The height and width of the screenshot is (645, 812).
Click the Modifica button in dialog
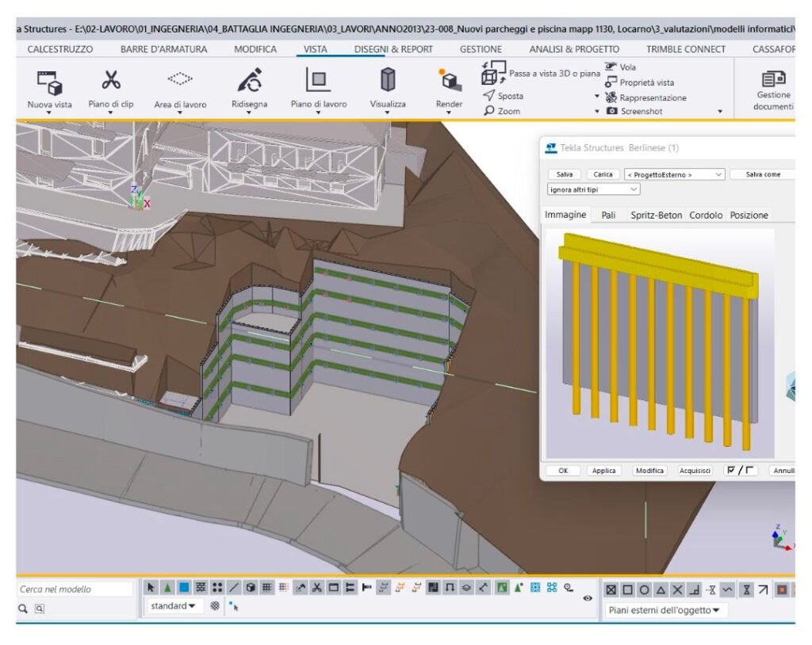pos(649,471)
